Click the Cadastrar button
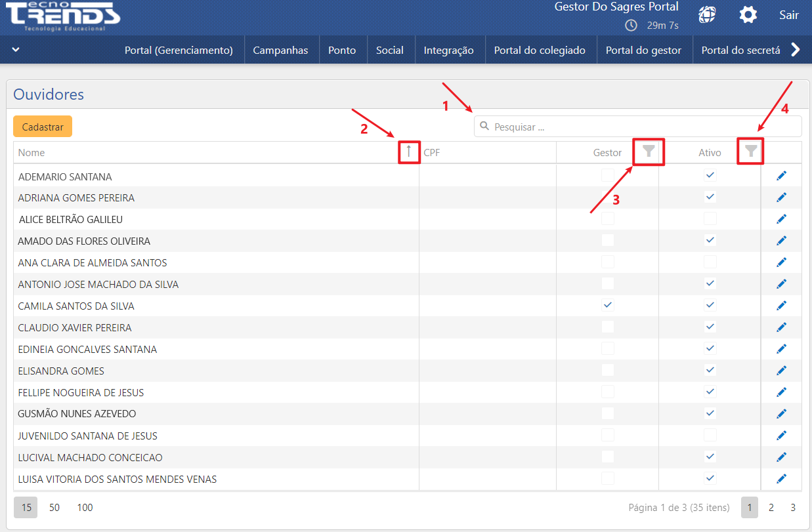The image size is (812, 532). point(43,127)
